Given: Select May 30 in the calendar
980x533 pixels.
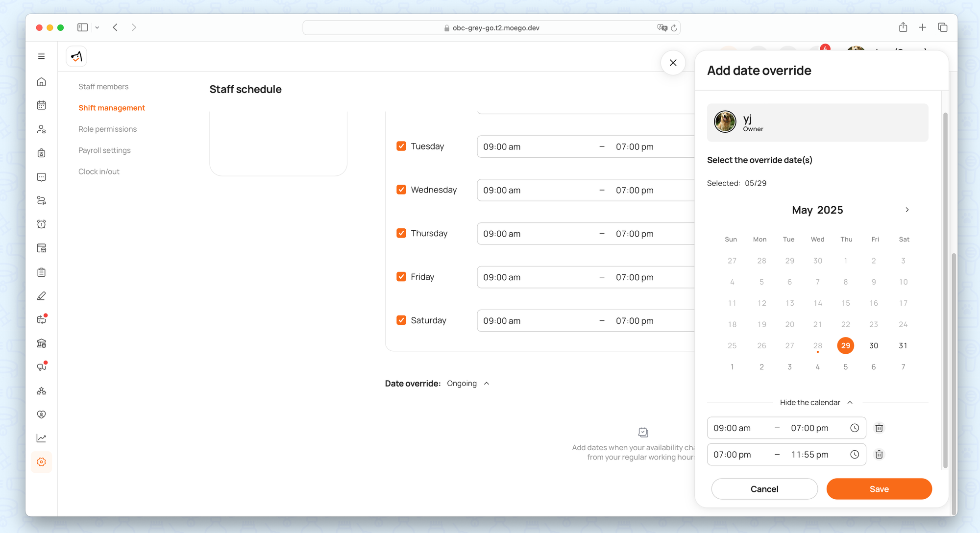Looking at the screenshot, I should [x=874, y=346].
